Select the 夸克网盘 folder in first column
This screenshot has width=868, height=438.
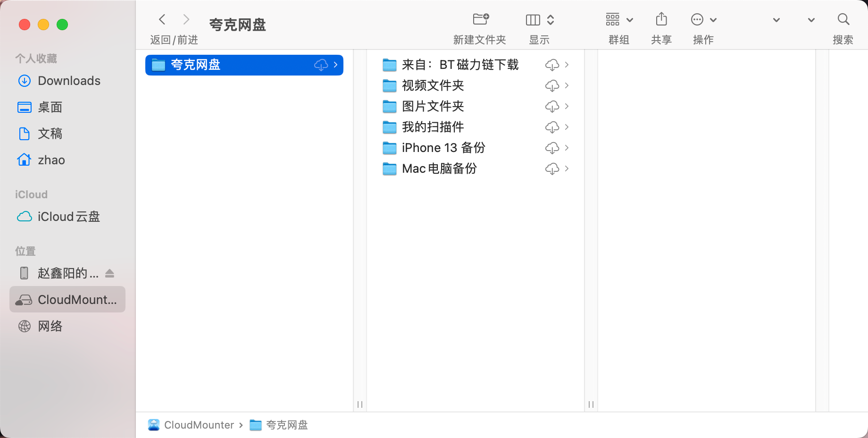coord(244,65)
